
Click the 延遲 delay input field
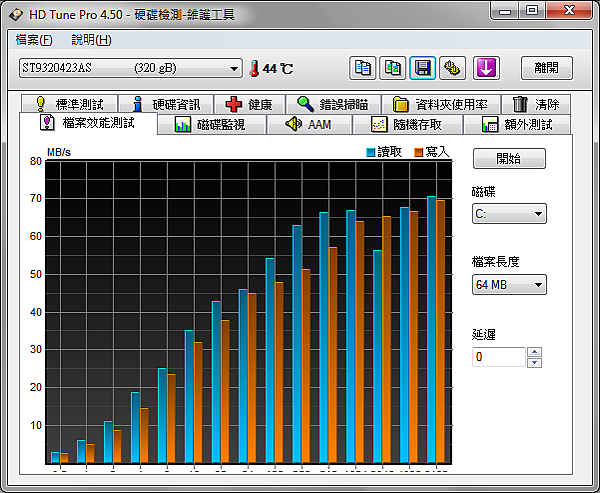[499, 357]
